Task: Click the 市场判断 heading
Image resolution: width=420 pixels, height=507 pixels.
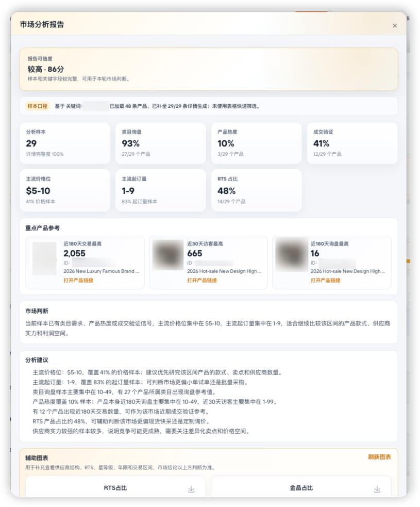Action: tap(37, 311)
